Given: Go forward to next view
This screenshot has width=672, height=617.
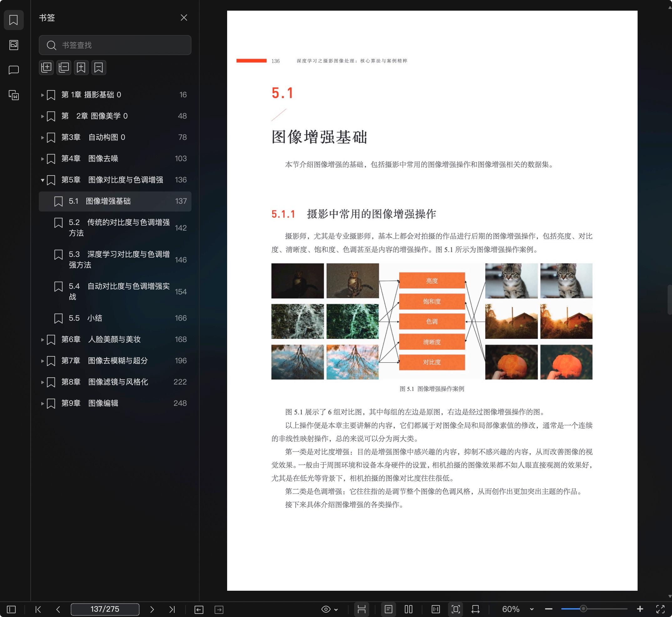Looking at the screenshot, I should point(219,610).
